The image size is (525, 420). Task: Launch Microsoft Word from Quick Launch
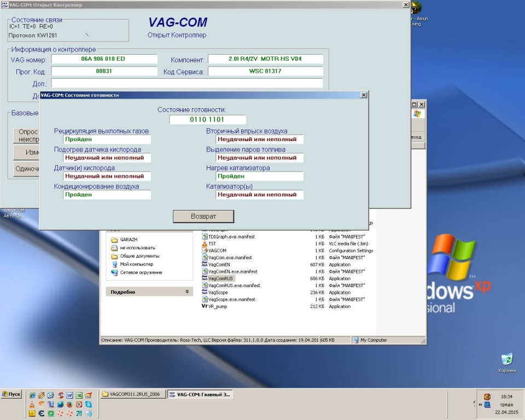(69, 395)
